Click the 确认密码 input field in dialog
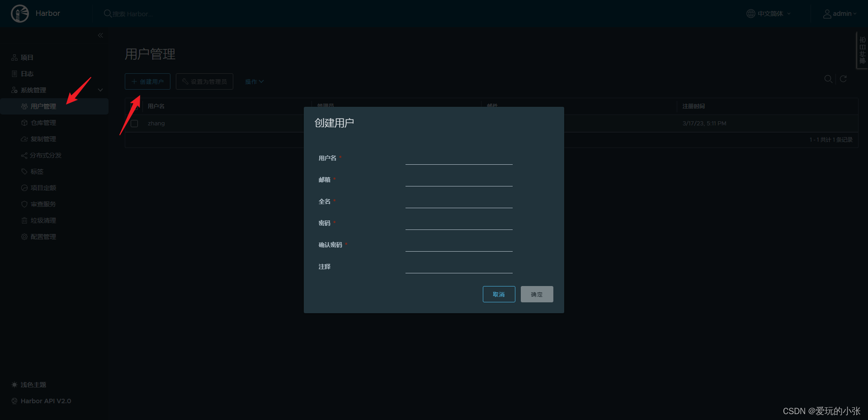The image size is (868, 420). [x=459, y=245]
